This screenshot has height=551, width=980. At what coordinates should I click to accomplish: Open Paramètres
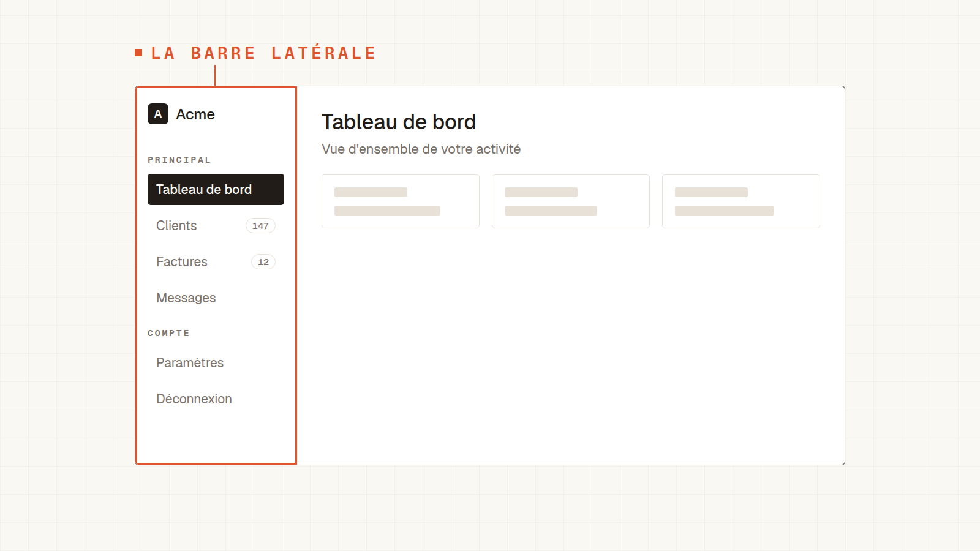point(216,362)
